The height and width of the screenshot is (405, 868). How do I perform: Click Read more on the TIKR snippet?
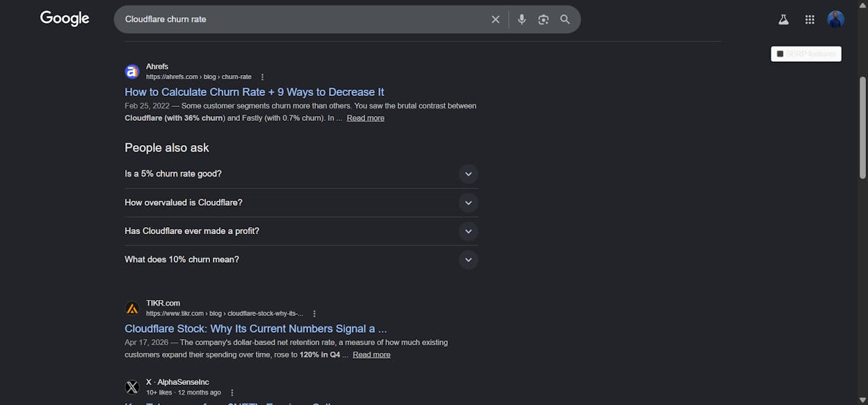point(371,355)
